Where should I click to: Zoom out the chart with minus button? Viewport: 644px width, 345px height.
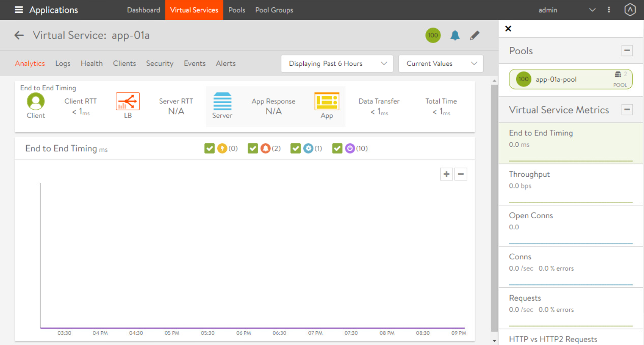(461, 174)
